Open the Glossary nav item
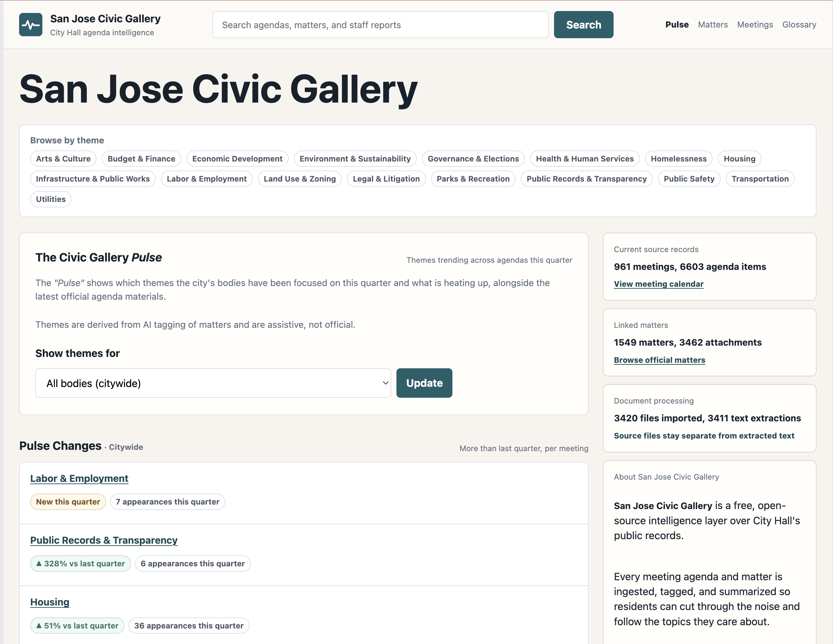The width and height of the screenshot is (833, 644). [x=799, y=25]
